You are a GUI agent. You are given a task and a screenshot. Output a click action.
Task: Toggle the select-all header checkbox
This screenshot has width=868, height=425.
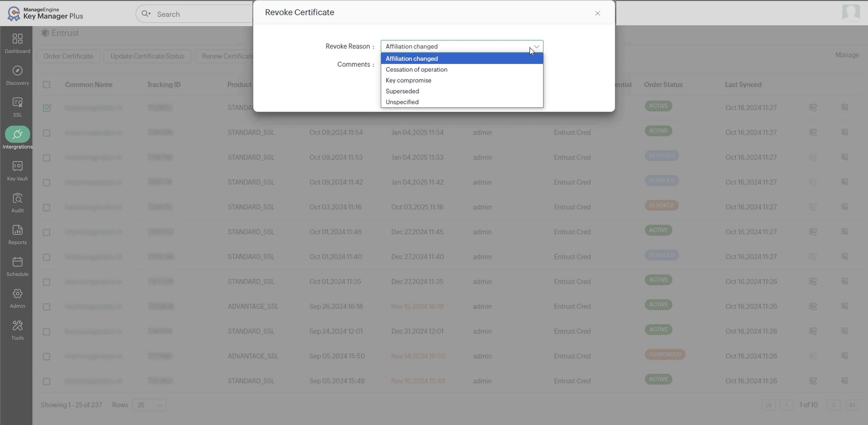click(x=46, y=85)
